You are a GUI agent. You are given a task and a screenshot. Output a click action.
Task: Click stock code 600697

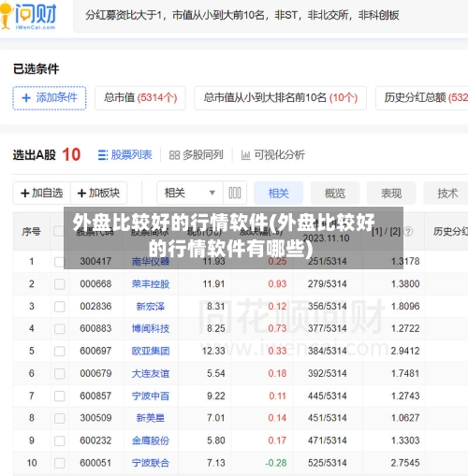tap(95, 351)
